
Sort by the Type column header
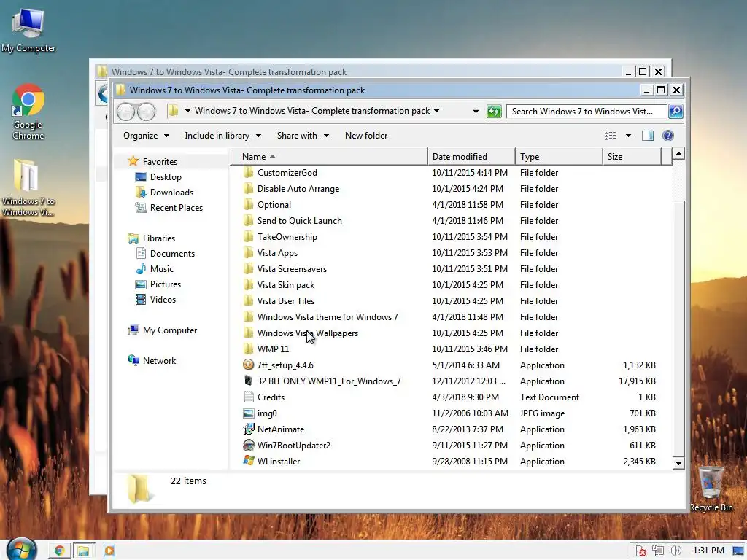(559, 157)
